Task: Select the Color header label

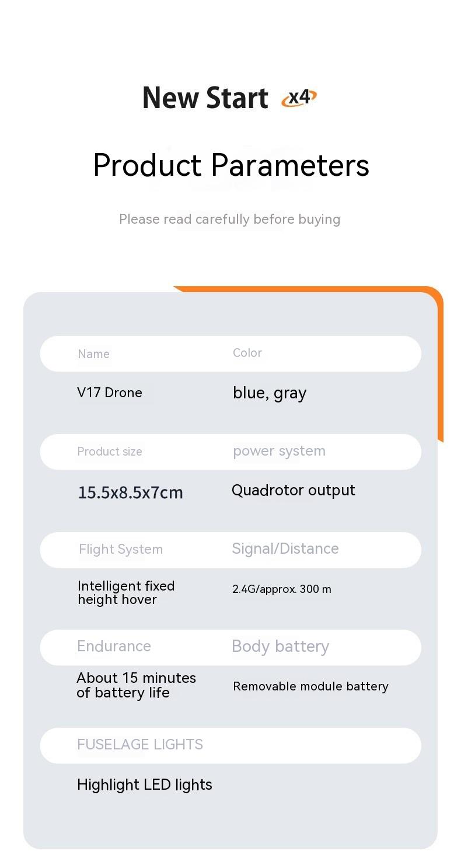Action: [x=247, y=353]
